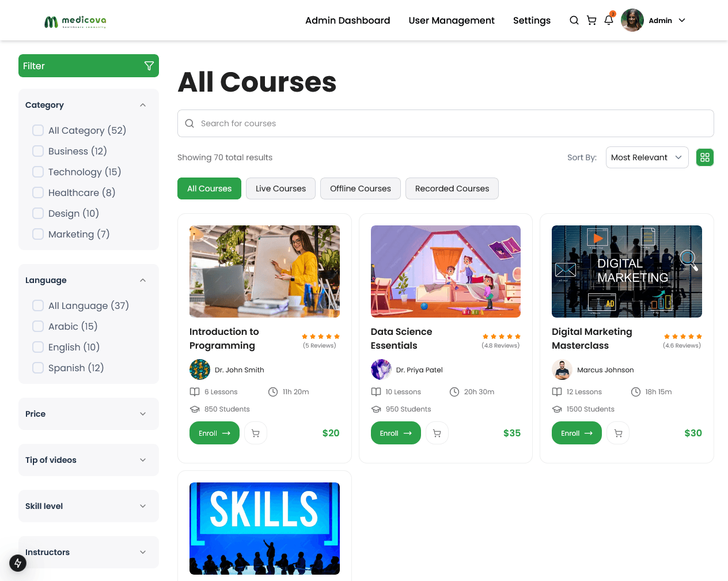
Task: Collapse the Category filter section
Action: [143, 105]
